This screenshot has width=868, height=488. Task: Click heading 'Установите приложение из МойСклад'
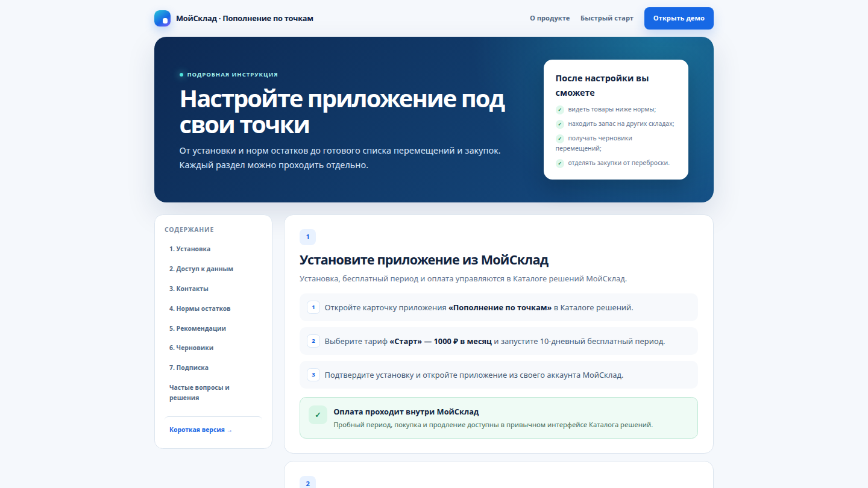coord(424,260)
